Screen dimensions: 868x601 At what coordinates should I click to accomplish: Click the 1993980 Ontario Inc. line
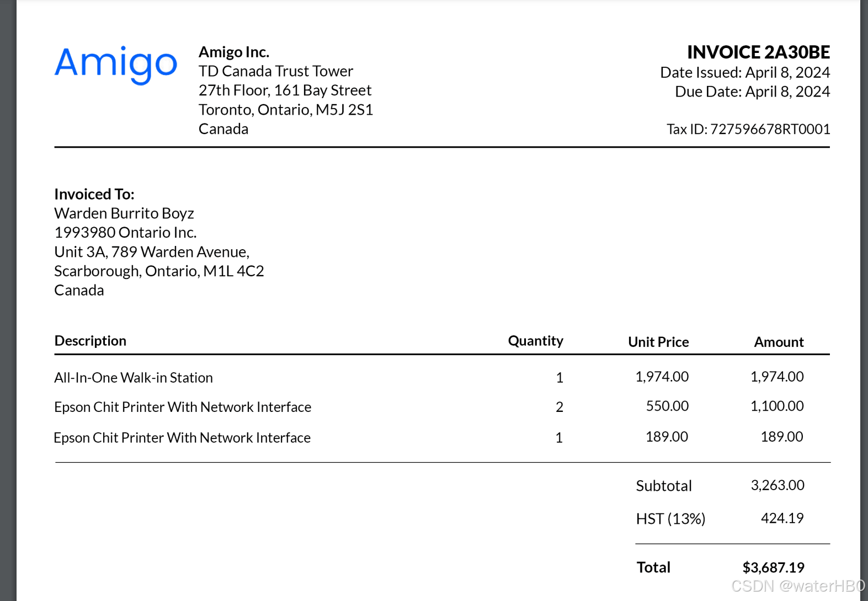[x=125, y=233]
